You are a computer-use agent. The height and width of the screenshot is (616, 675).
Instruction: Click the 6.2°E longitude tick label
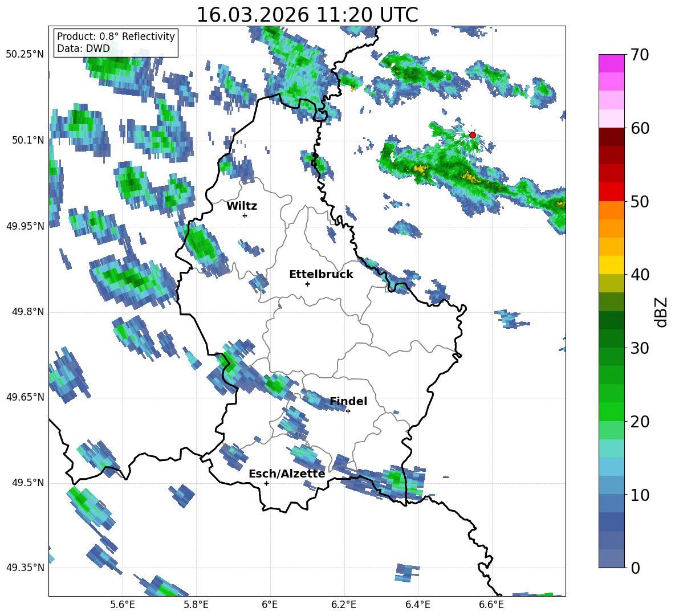(x=344, y=605)
